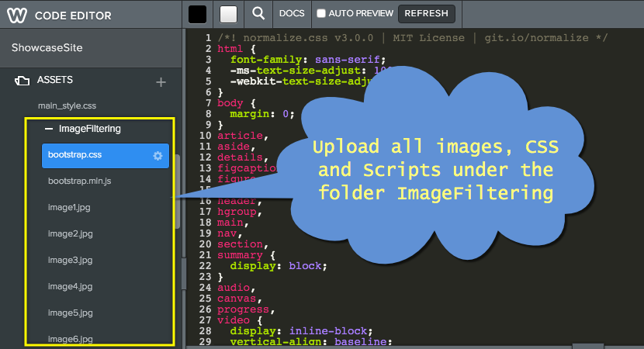Select the dark theme swatch
Screen dimensions: 644x349
pos(198,14)
